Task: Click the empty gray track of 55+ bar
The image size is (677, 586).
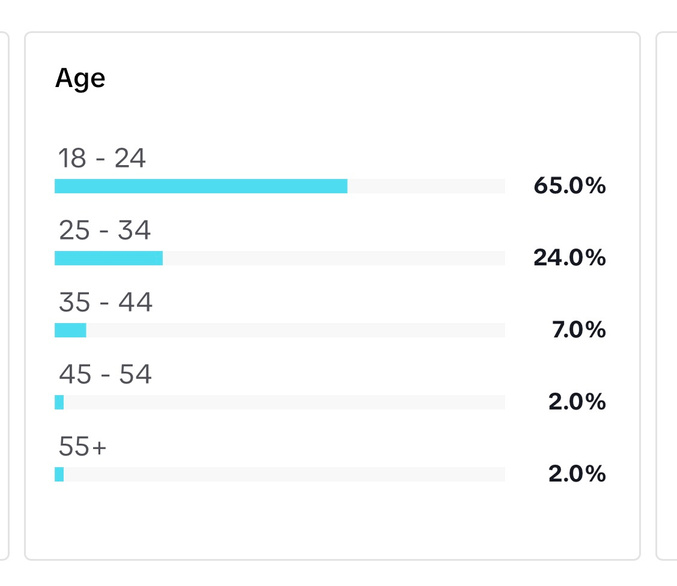Action: (284, 474)
